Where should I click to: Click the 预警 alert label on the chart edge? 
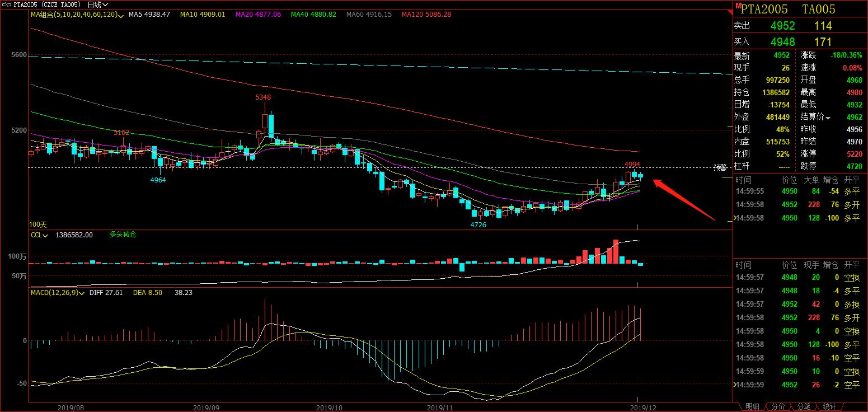coord(720,167)
